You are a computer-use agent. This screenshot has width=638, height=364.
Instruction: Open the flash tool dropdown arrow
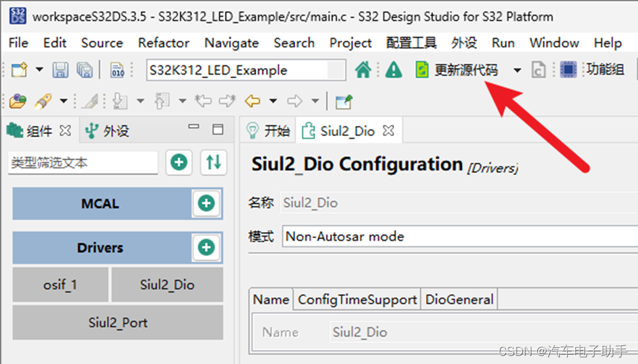pyautogui.click(x=63, y=101)
